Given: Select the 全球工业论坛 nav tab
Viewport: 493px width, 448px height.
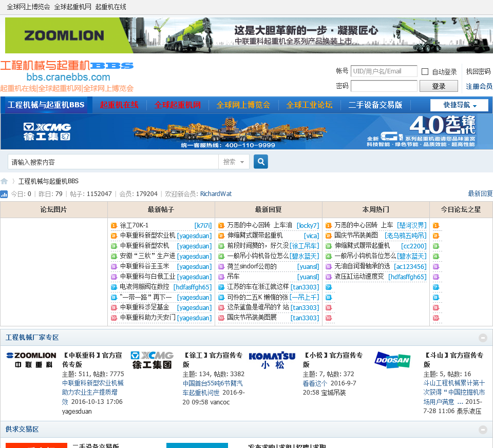Looking at the screenshot, I should (309, 105).
